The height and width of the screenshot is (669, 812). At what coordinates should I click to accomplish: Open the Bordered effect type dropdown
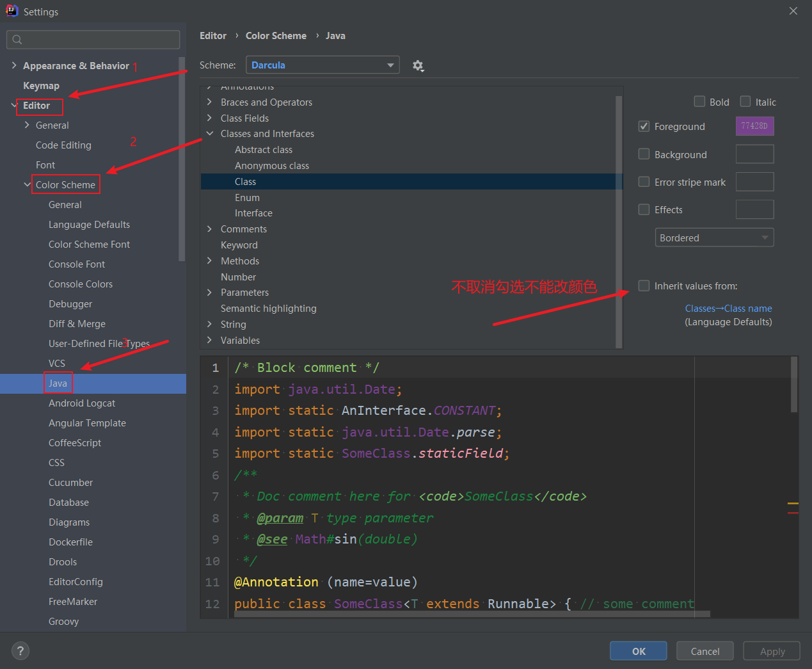coord(714,238)
